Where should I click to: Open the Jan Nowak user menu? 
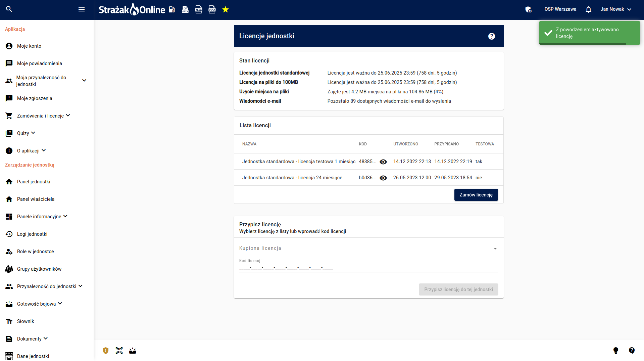pyautogui.click(x=616, y=9)
